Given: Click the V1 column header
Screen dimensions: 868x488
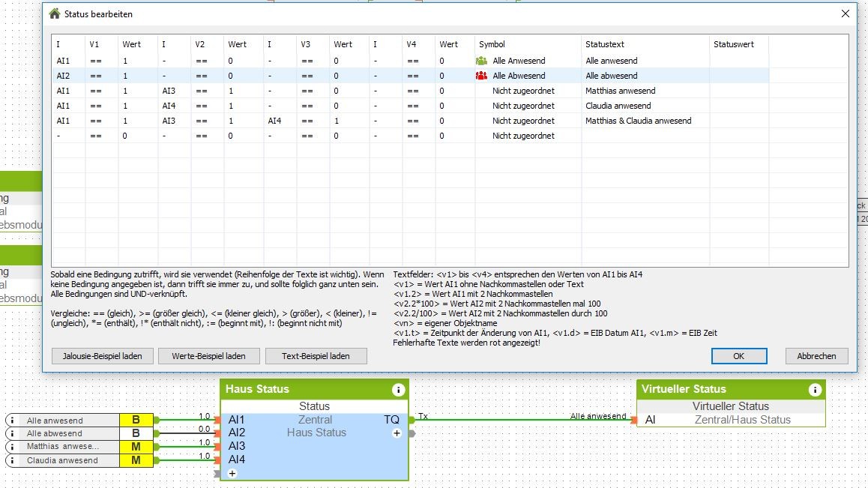Looking at the screenshot, I should click(x=101, y=44).
